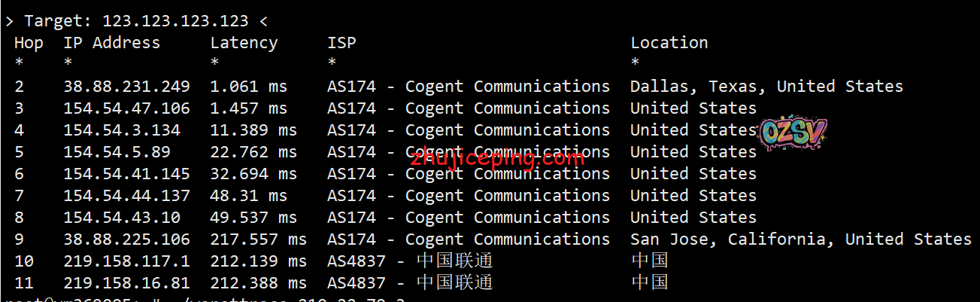Click the Location column header
This screenshot has height=302, width=980.
(x=669, y=43)
